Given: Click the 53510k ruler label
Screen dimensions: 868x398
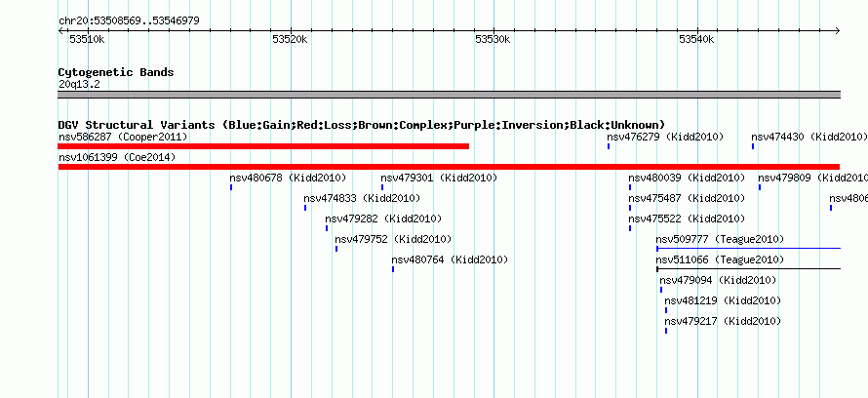Looking at the screenshot, I should click(87, 39).
